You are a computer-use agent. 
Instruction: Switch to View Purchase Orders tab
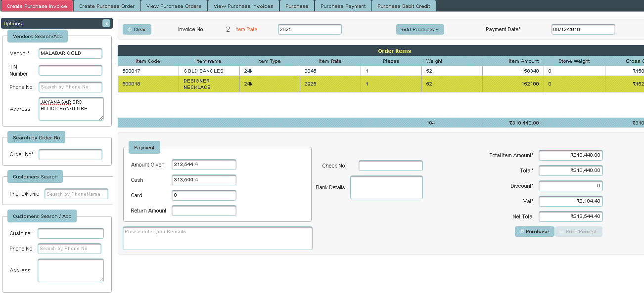coord(174,6)
